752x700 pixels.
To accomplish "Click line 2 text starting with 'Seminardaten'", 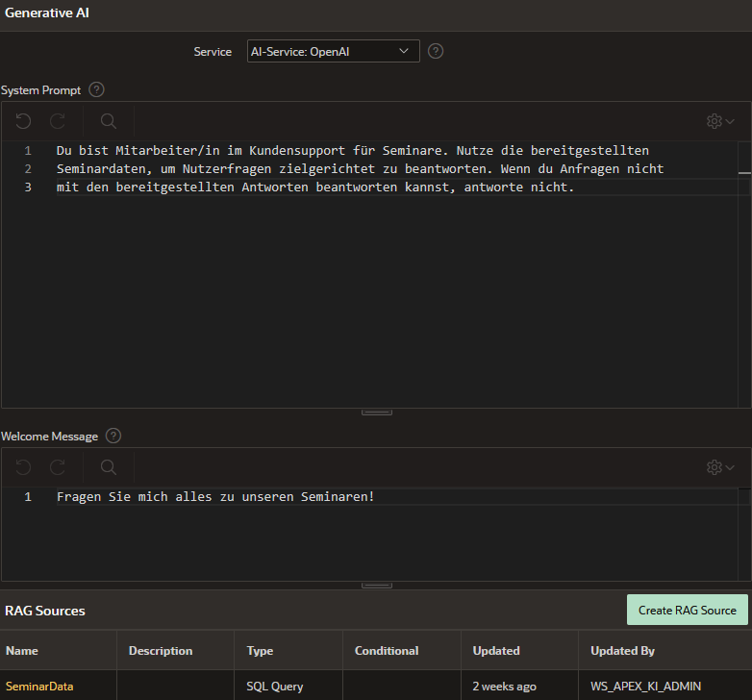I will click(x=361, y=169).
